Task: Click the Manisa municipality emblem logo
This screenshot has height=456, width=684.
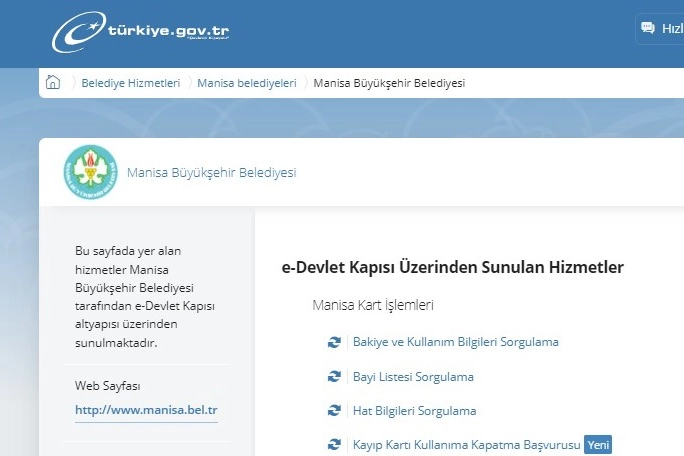Action: [91, 172]
